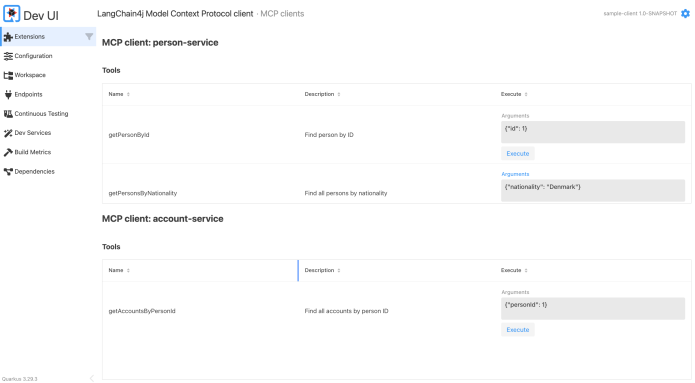
Task: Focus the nationality Denmark arguments field
Action: click(x=593, y=190)
